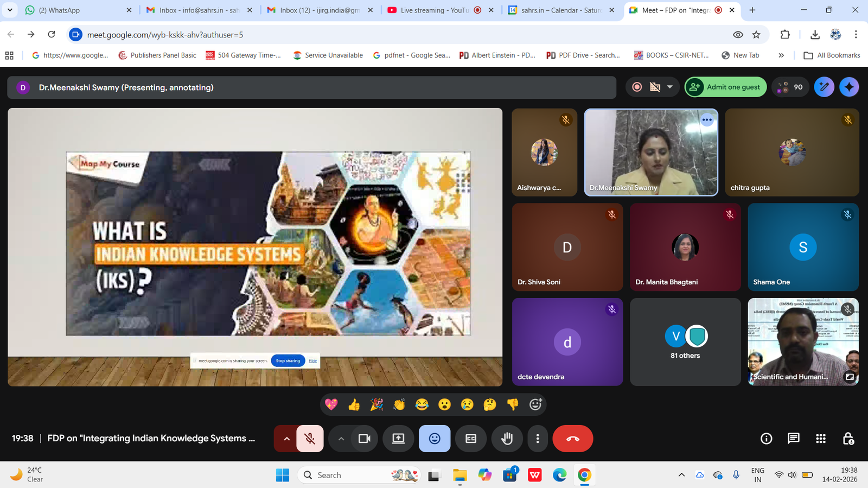
Task: Expand audio settings arrow beside microphone
Action: (286, 439)
